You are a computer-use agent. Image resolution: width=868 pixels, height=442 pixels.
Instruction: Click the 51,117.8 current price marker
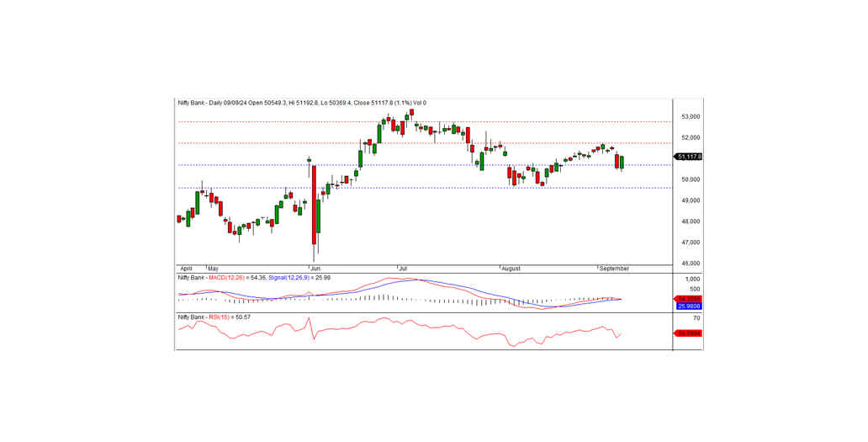pyautogui.click(x=689, y=157)
